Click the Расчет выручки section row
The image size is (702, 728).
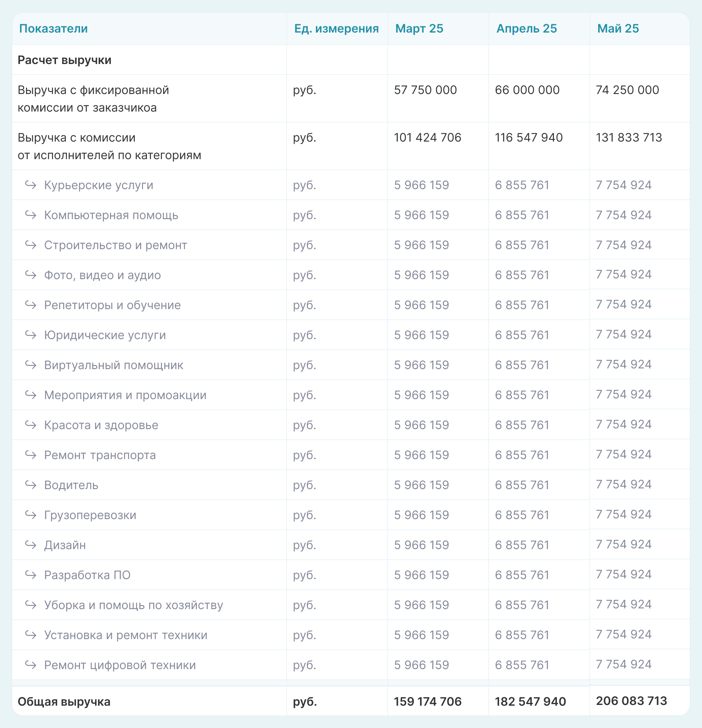[65, 60]
